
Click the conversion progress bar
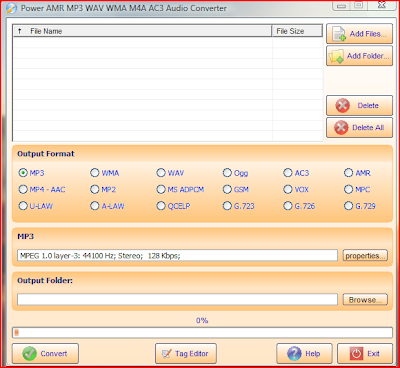point(202,333)
